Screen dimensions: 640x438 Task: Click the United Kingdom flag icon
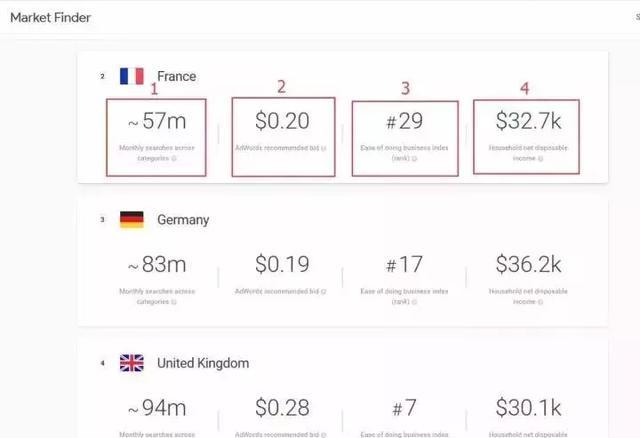click(x=132, y=363)
